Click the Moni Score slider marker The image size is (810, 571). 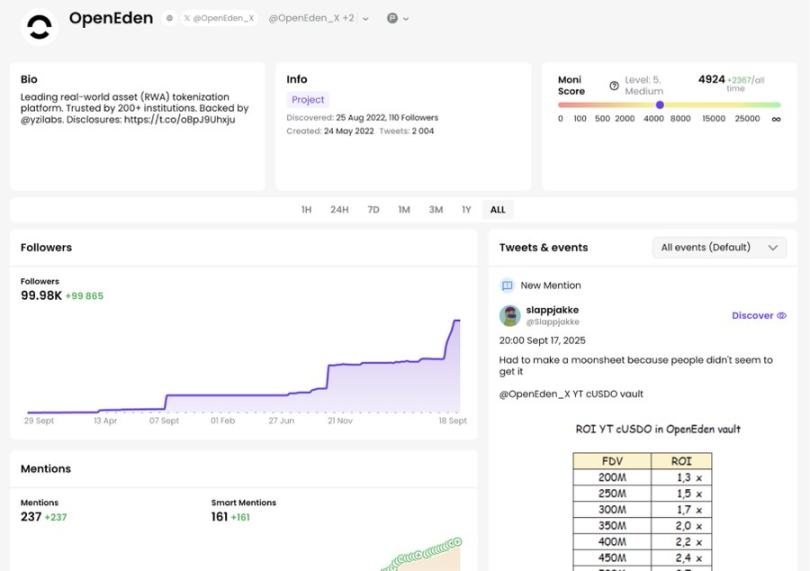tap(660, 105)
